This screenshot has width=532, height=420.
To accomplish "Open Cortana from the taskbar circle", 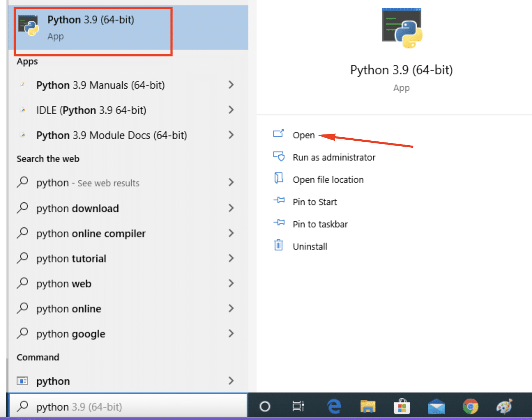I will coord(265,406).
